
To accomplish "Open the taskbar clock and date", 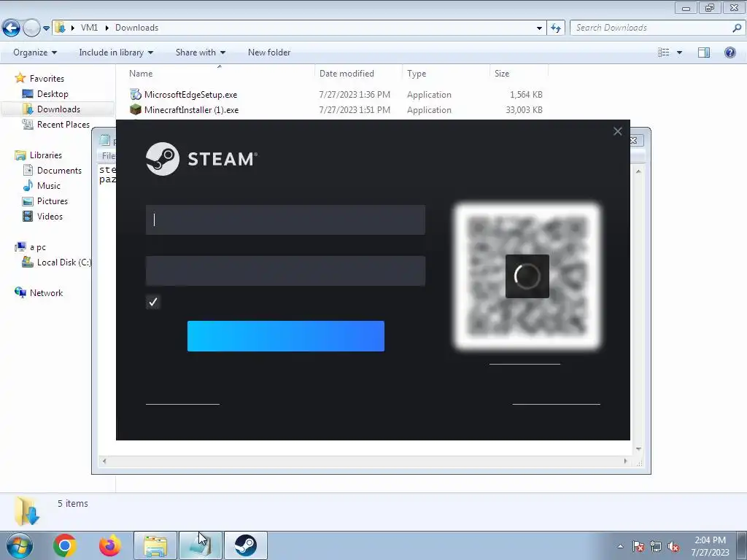I will click(710, 546).
